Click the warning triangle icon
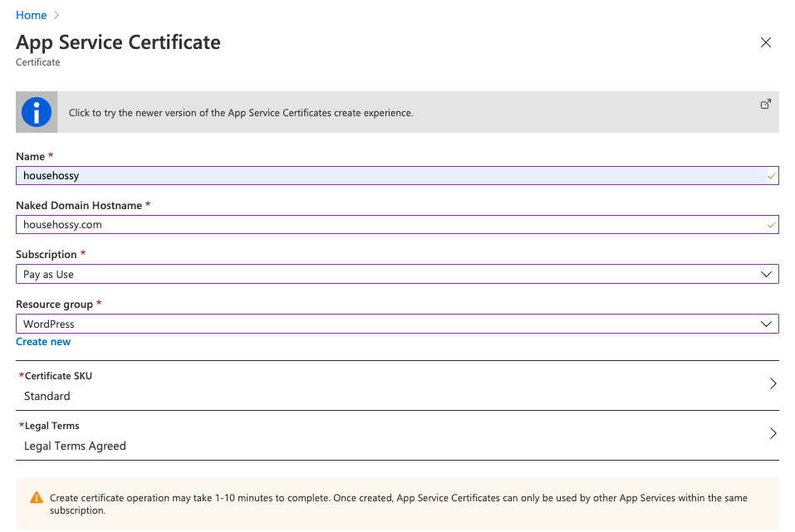Image resolution: width=795 pixels, height=532 pixels. (x=37, y=497)
